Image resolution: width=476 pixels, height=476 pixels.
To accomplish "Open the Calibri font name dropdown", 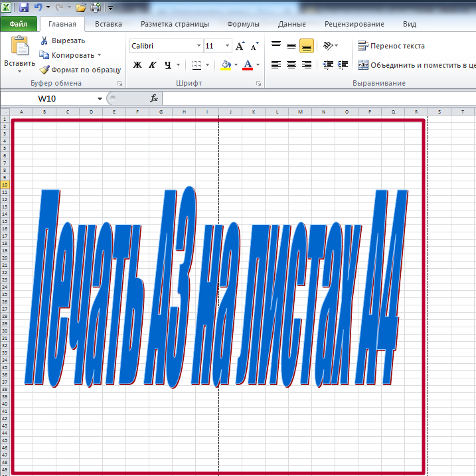I will [x=198, y=46].
